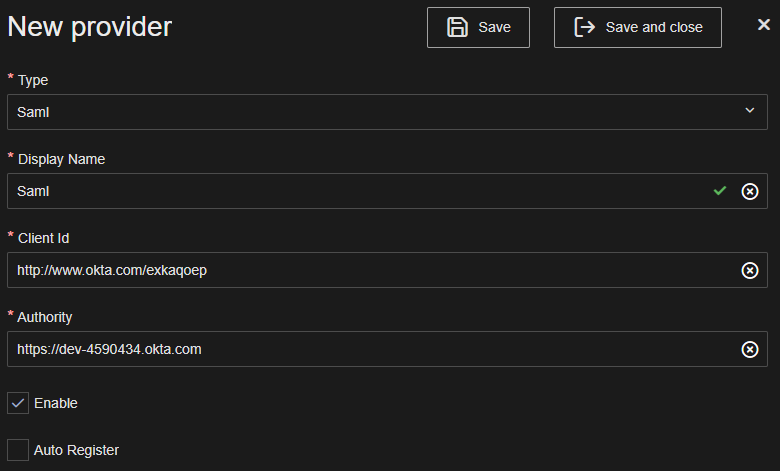The height and width of the screenshot is (471, 780).
Task: Expand the Type dropdown chevron
Action: [750, 111]
